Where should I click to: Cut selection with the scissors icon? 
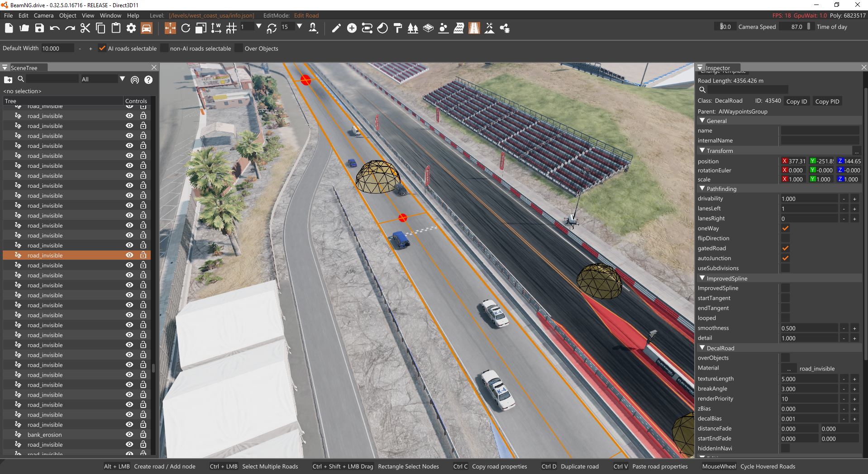[85, 28]
